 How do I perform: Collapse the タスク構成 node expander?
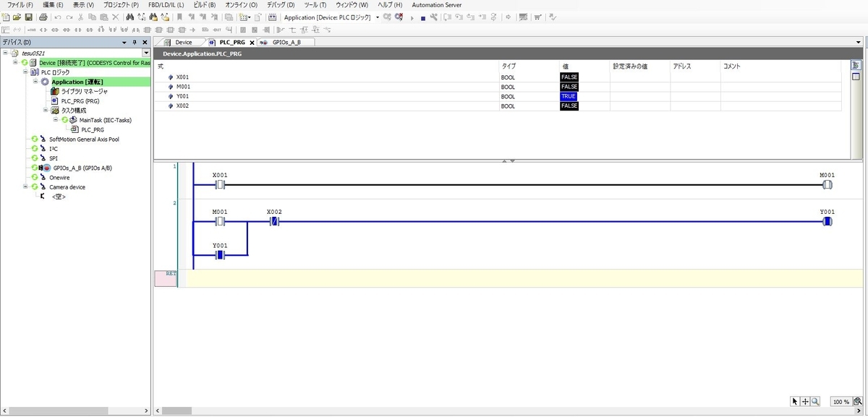45,111
